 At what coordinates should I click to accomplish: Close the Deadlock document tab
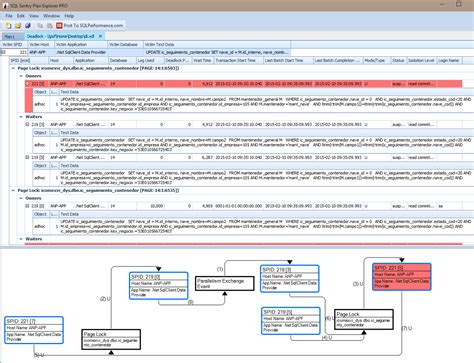click(x=100, y=36)
